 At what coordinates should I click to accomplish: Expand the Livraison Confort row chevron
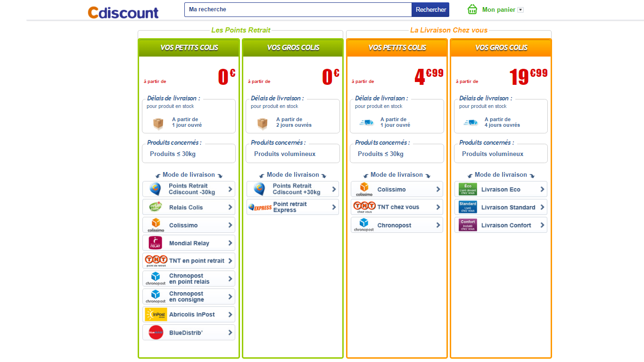click(542, 225)
